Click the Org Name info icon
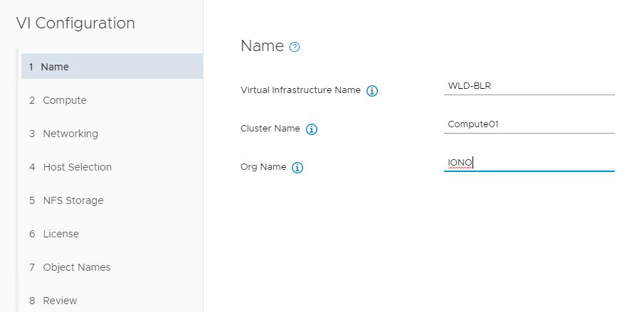Viewport: 644px width, 312px height. pos(297,168)
